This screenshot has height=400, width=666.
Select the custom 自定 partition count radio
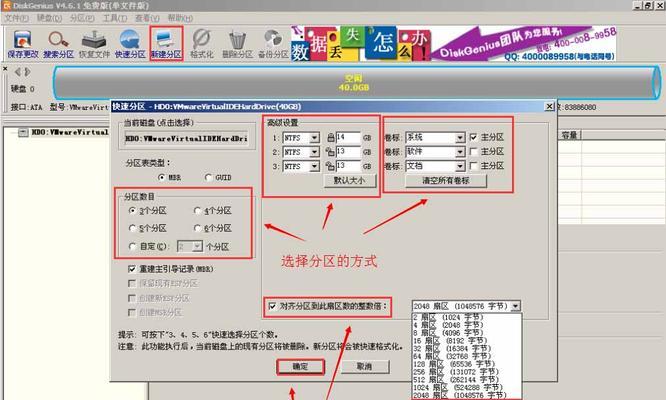point(133,246)
